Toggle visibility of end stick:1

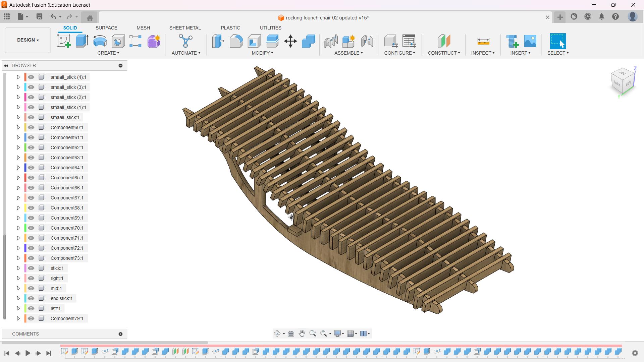pos(31,298)
